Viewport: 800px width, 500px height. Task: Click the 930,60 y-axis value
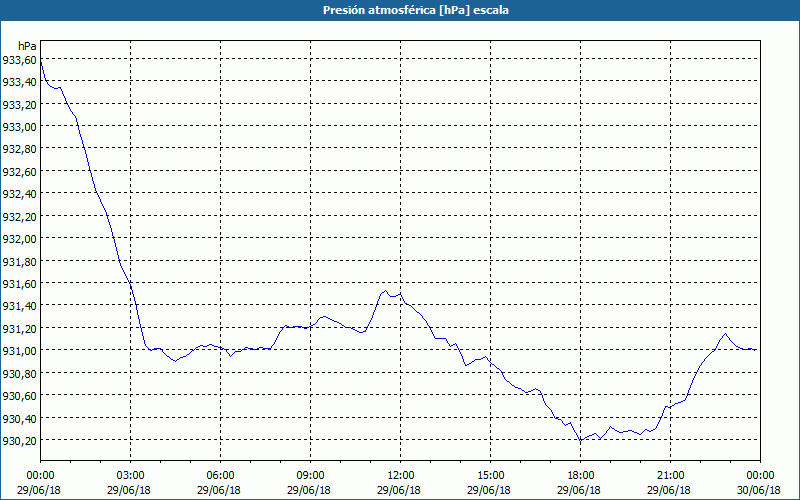[x=19, y=395]
